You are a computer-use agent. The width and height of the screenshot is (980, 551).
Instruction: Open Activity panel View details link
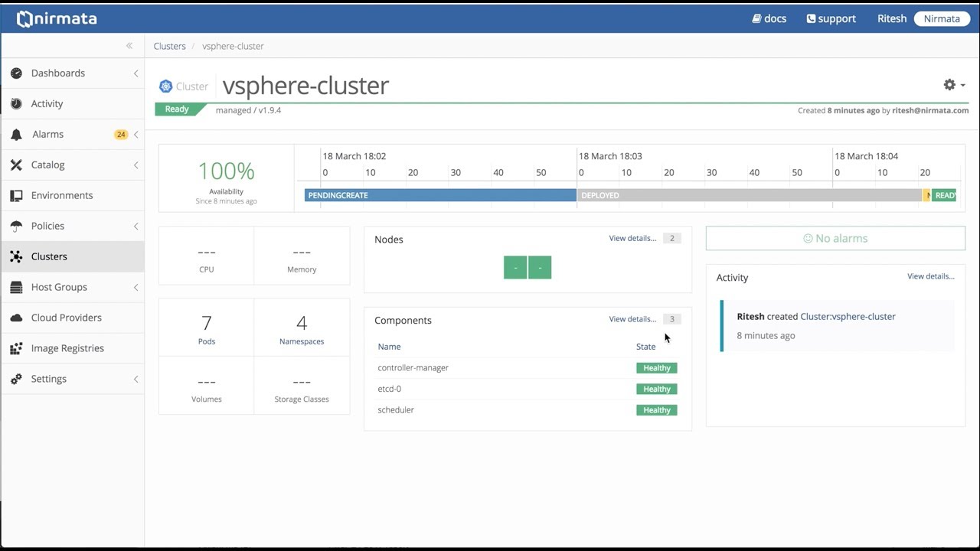click(x=931, y=276)
